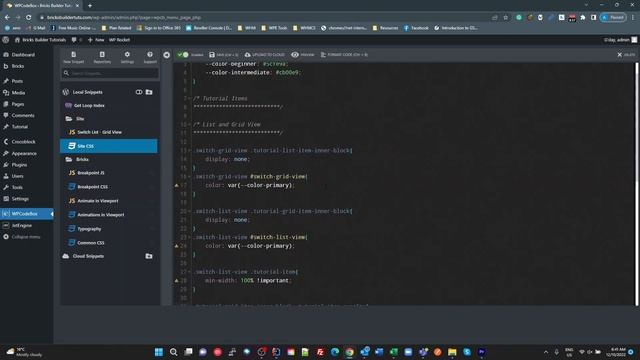Toggle the snippet Enabled switch
This screenshot has height=360, width=640.
point(183,54)
